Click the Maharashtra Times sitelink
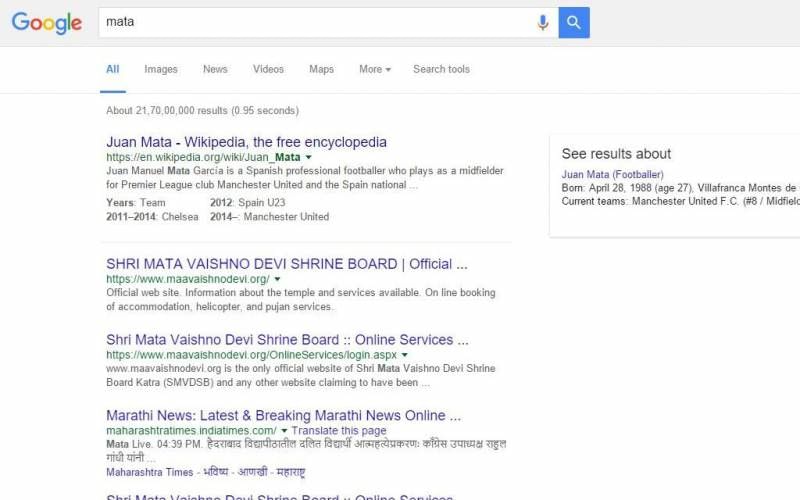Screen dimensions: 800x500 coord(149,472)
